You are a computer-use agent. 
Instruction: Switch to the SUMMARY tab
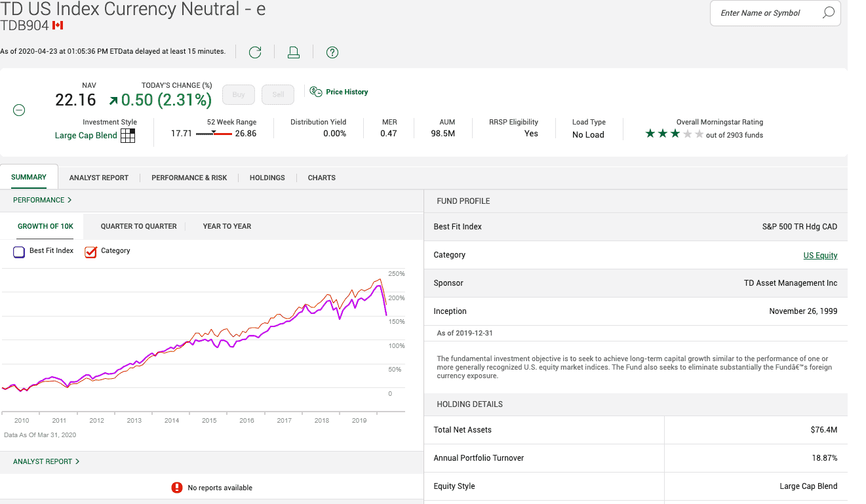[x=29, y=177]
